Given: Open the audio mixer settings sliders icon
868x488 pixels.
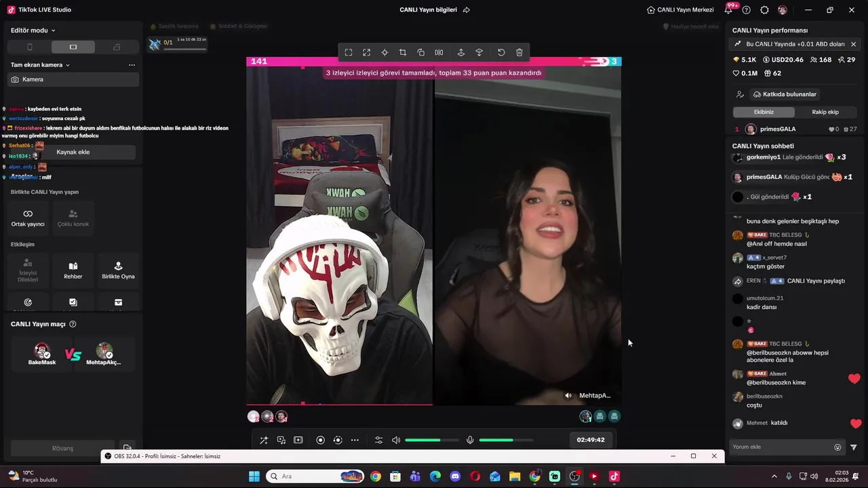Looking at the screenshot, I should 378,440.
